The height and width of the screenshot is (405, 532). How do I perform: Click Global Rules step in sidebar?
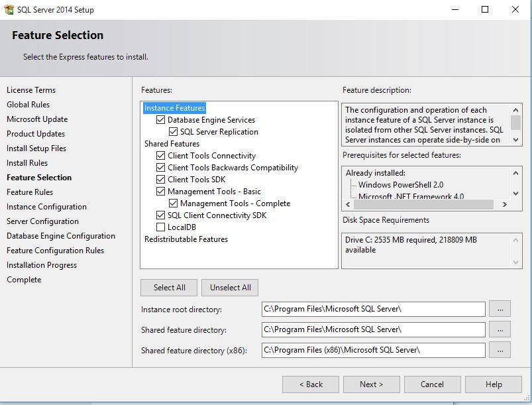[28, 105]
